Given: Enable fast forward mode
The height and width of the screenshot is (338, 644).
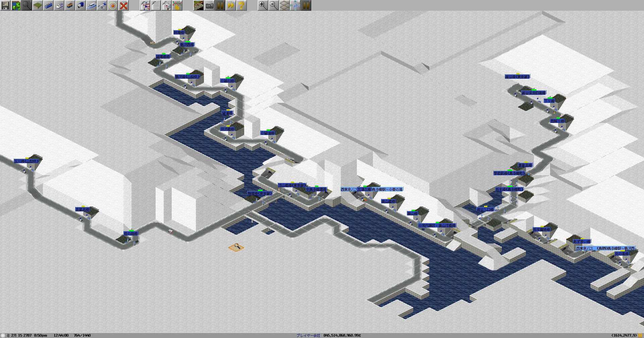Looking at the screenshot, I should click(231, 5).
